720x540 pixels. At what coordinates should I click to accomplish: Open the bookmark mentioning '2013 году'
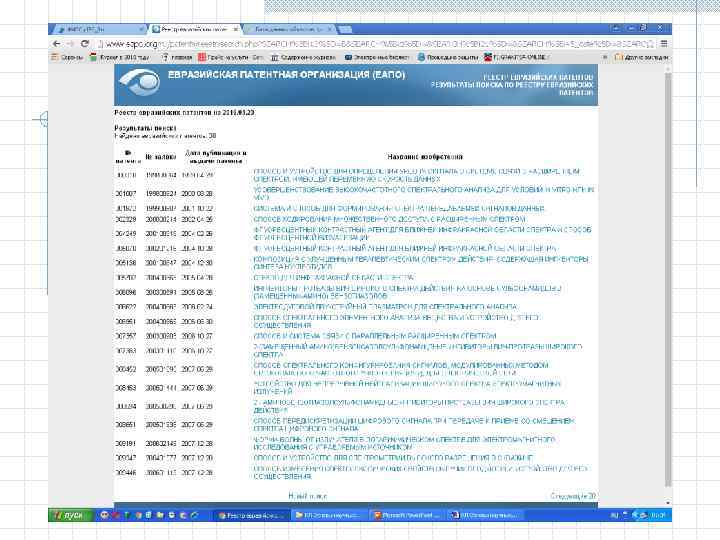tap(120, 57)
